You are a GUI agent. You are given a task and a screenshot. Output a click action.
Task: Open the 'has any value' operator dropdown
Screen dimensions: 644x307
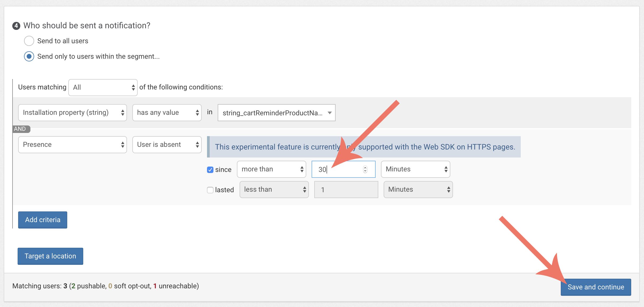[167, 113]
